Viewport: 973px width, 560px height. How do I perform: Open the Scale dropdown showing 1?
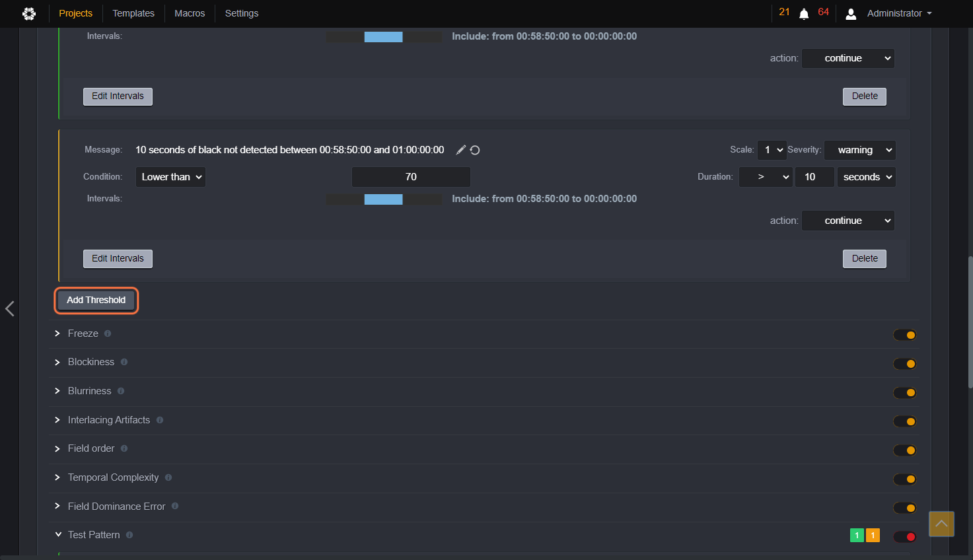(x=772, y=150)
